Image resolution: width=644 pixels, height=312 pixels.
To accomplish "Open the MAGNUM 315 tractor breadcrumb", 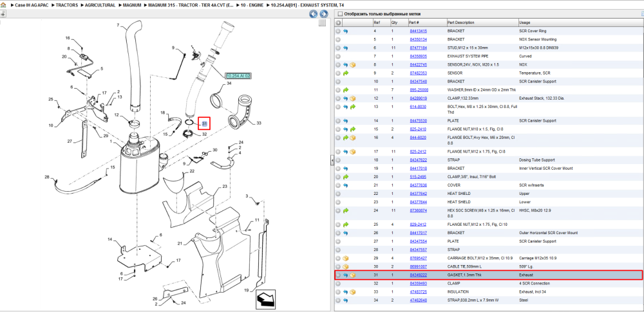I will (191, 5).
